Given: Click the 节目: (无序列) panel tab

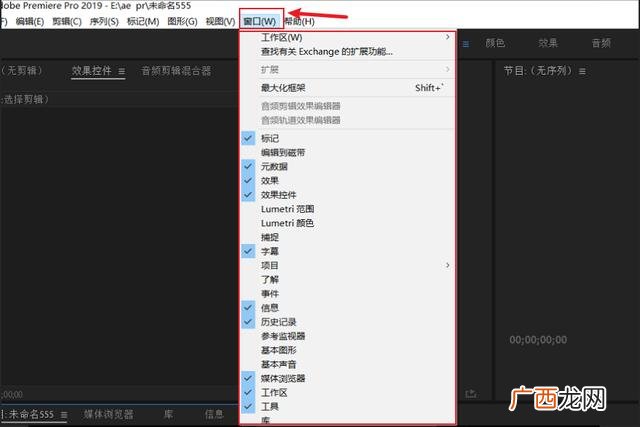Looking at the screenshot, I should pos(538,71).
